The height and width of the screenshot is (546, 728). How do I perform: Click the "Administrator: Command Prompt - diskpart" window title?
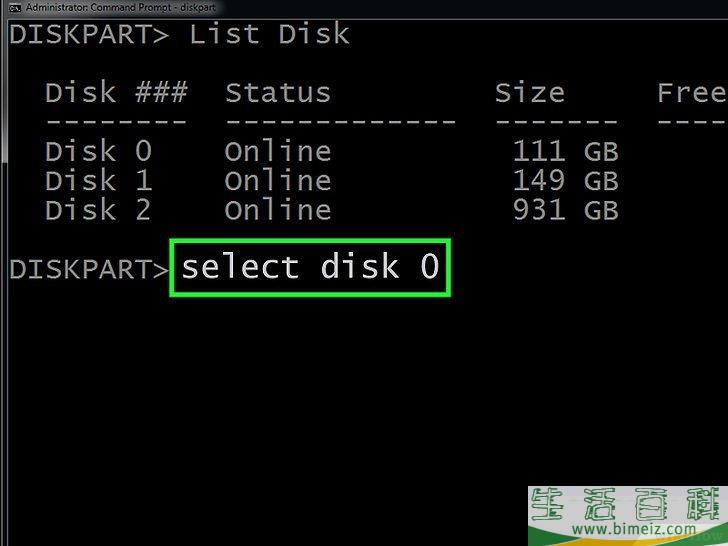click(120, 7)
